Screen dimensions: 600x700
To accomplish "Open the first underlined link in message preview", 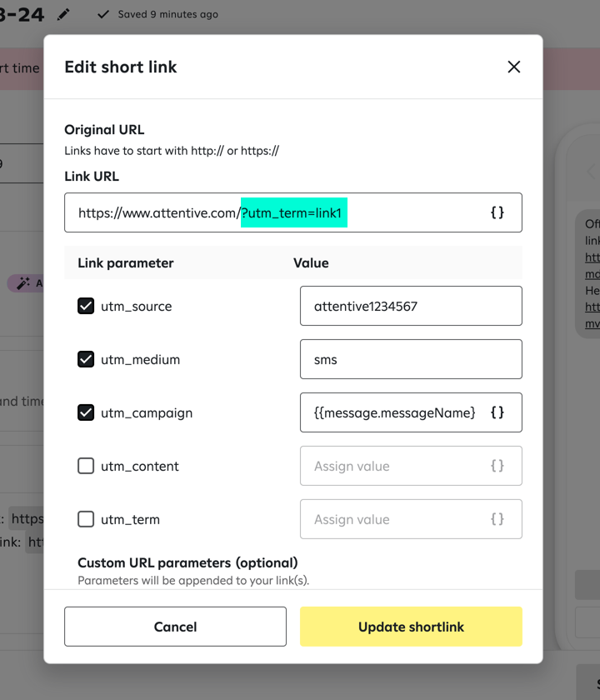I will (x=592, y=257).
